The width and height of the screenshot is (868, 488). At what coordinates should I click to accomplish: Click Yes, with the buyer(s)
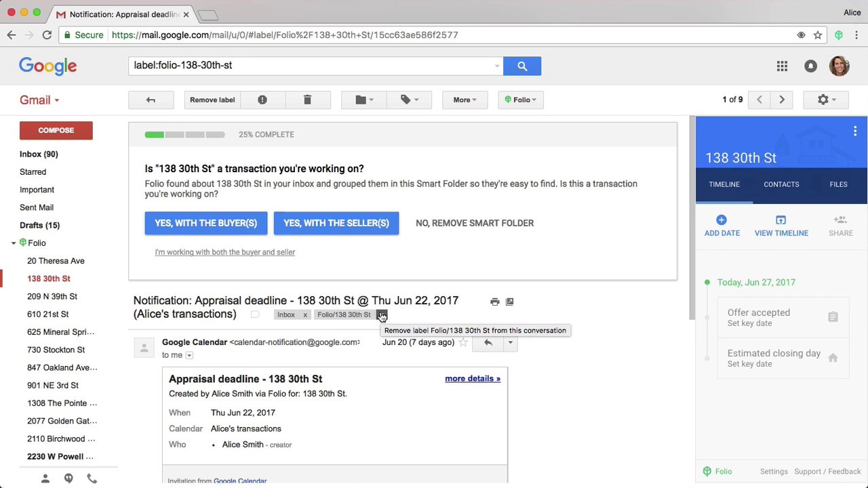[x=205, y=223]
